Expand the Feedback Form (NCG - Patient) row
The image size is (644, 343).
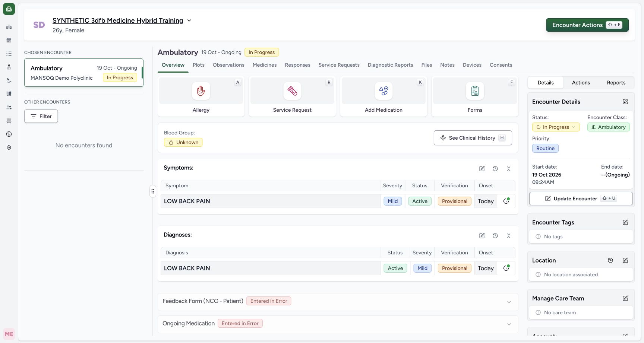(509, 302)
